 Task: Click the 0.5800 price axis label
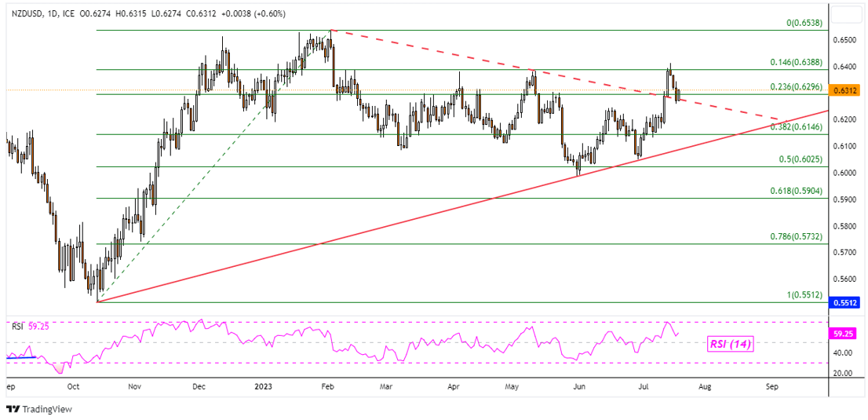[843, 226]
